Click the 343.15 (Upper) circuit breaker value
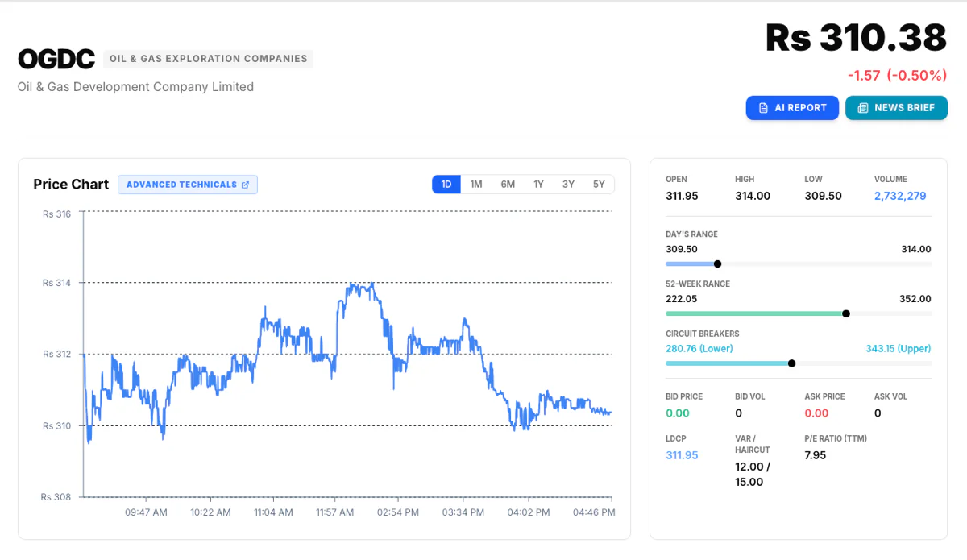 pos(899,349)
